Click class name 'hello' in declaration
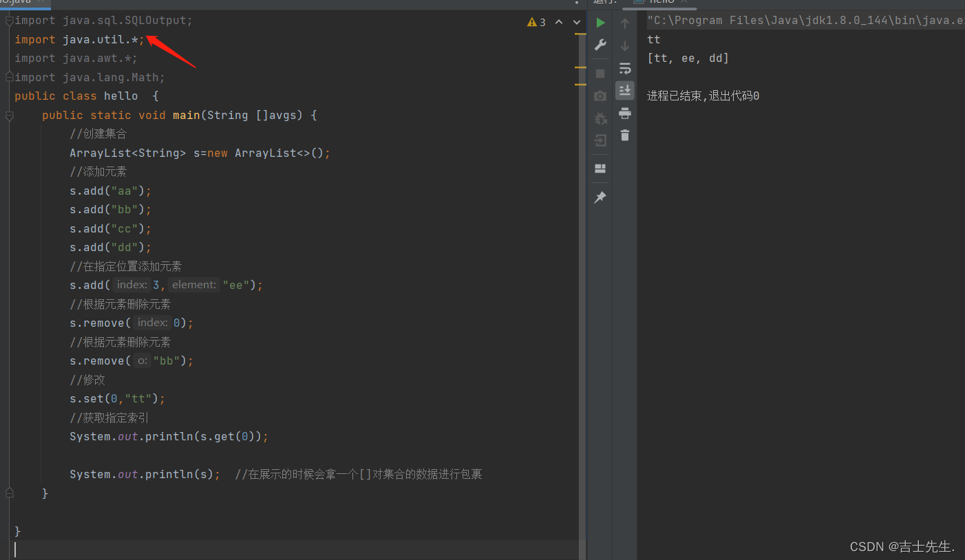 (121, 96)
